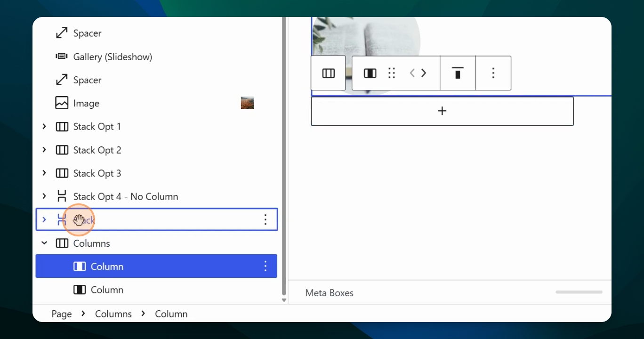Viewport: 644px width, 339px height.
Task: Click the icon of the unselected Column row
Action: [x=80, y=290]
